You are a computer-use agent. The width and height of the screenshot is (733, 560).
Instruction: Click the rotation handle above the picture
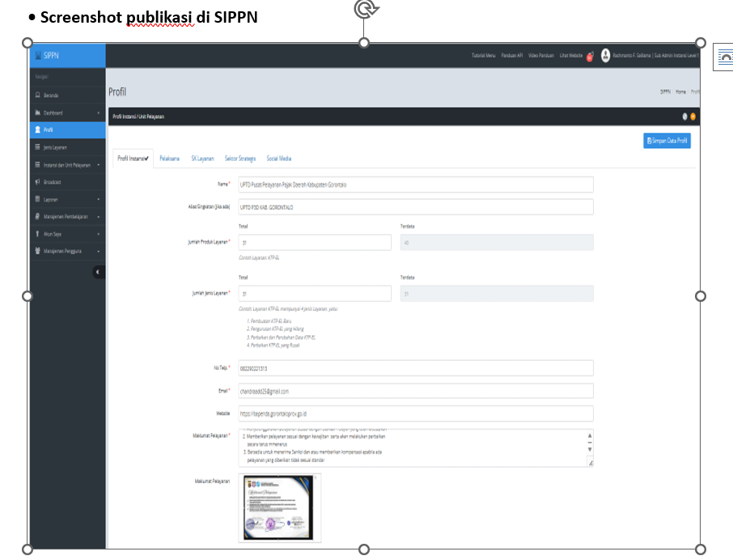click(366, 8)
